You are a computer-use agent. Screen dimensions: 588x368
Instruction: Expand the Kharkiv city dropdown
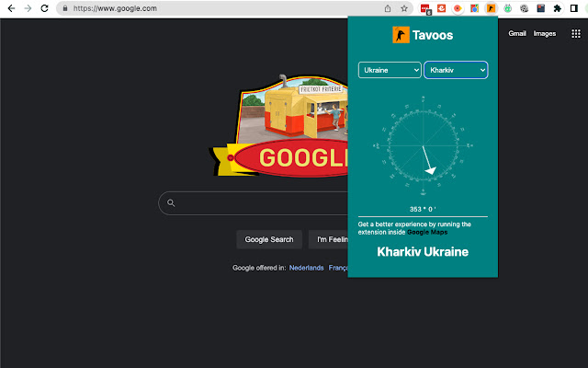(456, 70)
